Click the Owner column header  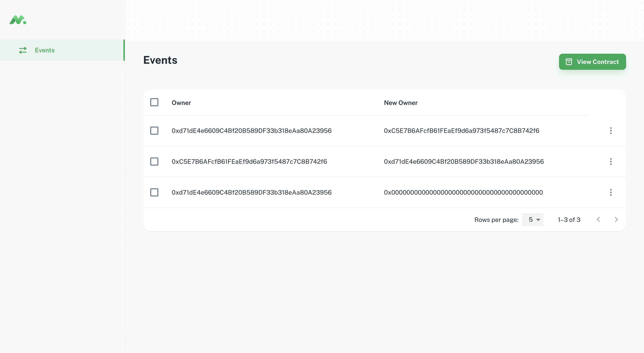coord(181,103)
